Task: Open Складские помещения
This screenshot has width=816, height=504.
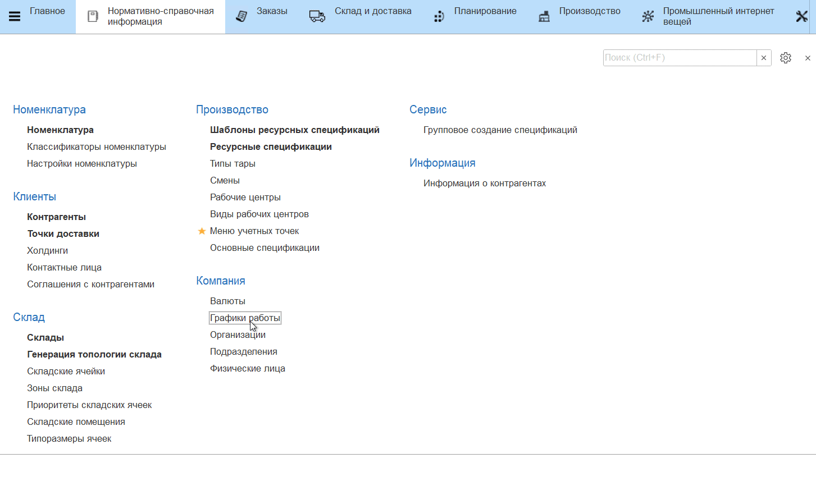Action: pyautogui.click(x=76, y=421)
